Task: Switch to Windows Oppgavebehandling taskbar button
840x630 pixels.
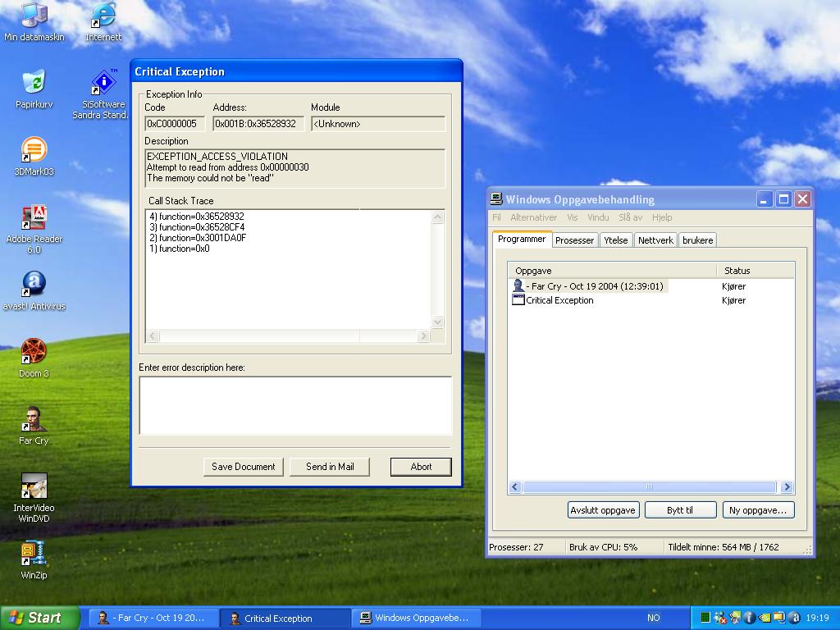Action: [416, 618]
